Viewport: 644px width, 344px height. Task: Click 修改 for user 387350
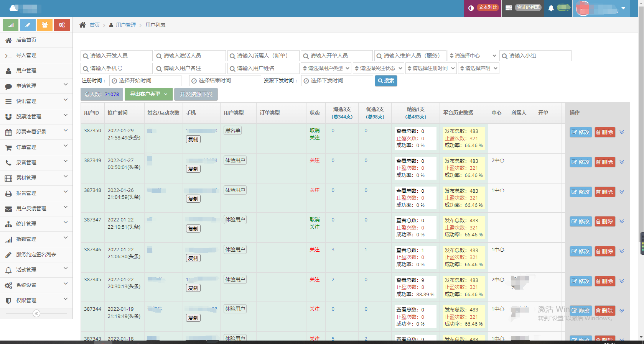coord(581,132)
